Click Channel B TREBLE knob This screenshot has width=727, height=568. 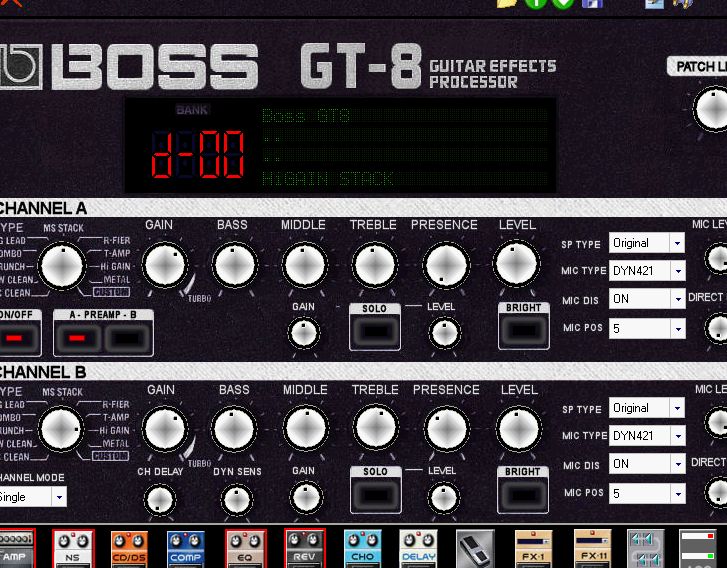376,428
